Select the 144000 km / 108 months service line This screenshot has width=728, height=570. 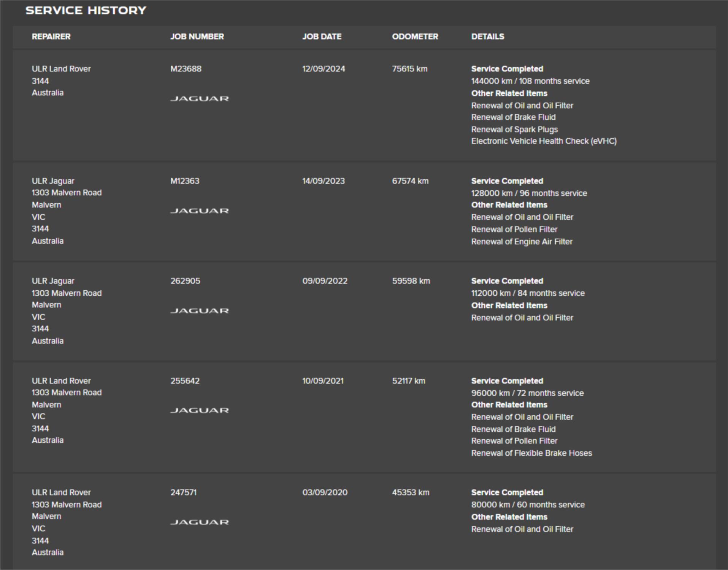tap(530, 81)
